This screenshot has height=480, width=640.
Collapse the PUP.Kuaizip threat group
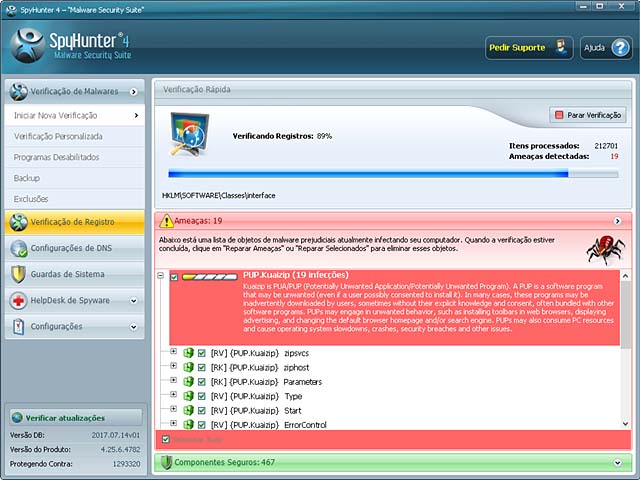point(161,276)
